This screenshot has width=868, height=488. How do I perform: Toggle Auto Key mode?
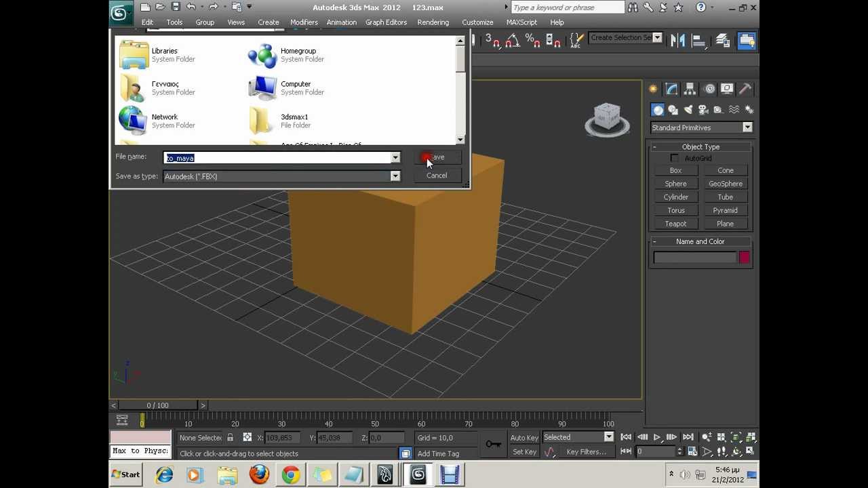coord(524,438)
